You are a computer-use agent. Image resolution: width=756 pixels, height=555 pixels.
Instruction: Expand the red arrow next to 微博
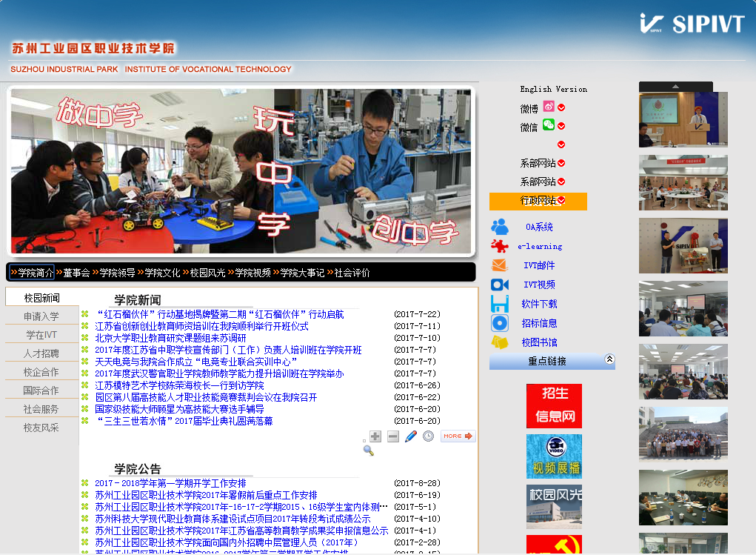click(x=561, y=108)
